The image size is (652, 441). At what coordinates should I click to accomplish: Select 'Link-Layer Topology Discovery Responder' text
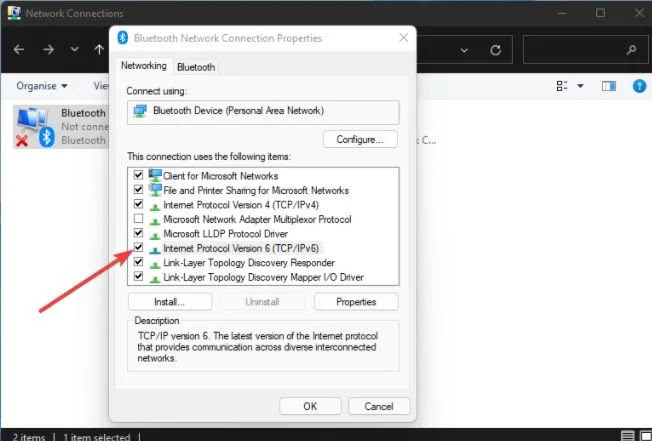(249, 263)
